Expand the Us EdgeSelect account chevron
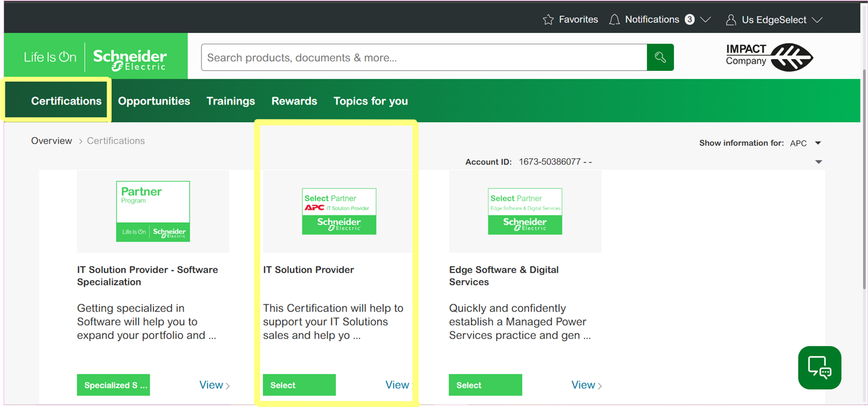This screenshot has width=868, height=407. click(817, 20)
